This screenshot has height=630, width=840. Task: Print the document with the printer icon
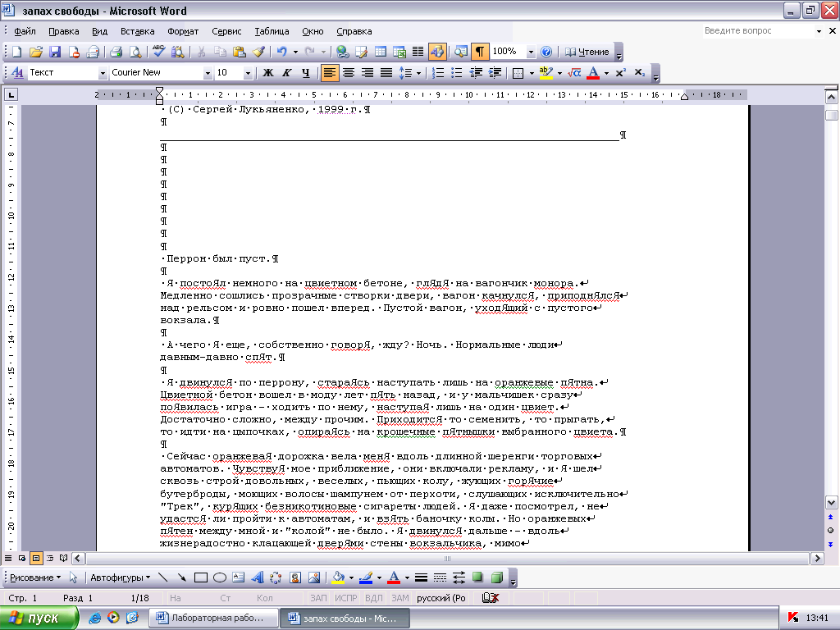[x=116, y=52]
